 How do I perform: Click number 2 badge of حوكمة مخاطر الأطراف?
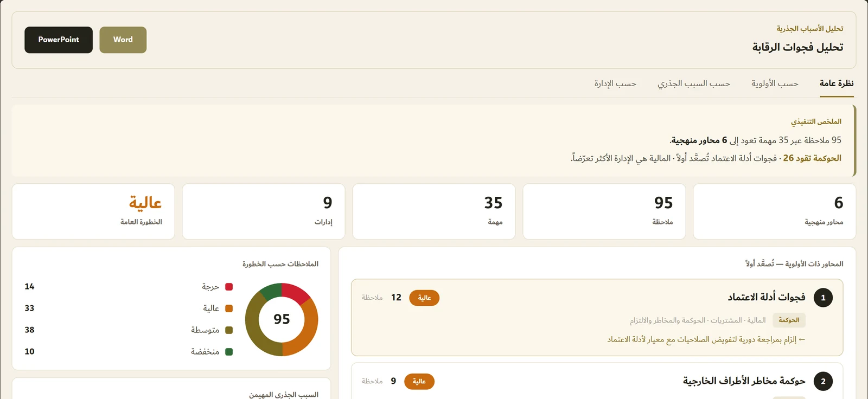point(823,381)
